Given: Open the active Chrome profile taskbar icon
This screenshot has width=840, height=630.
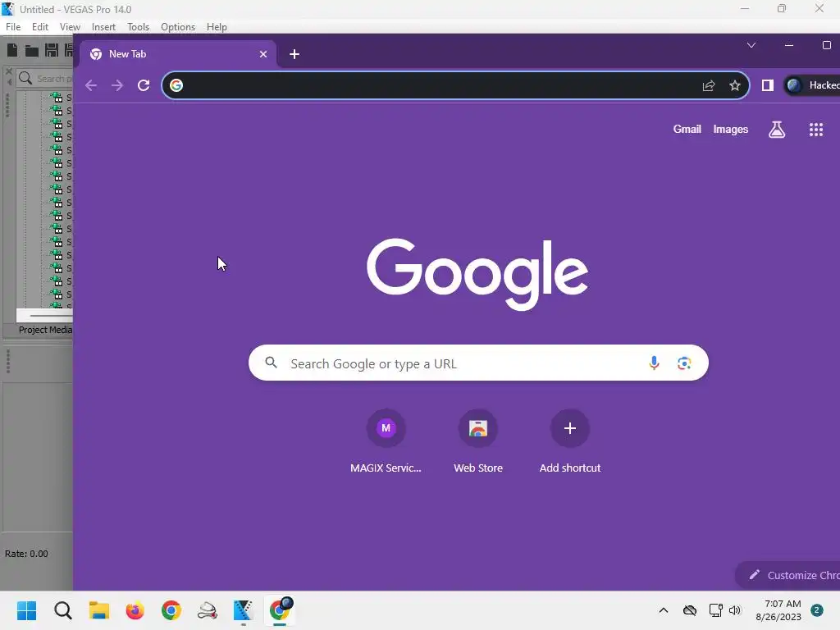Looking at the screenshot, I should pos(280,610).
